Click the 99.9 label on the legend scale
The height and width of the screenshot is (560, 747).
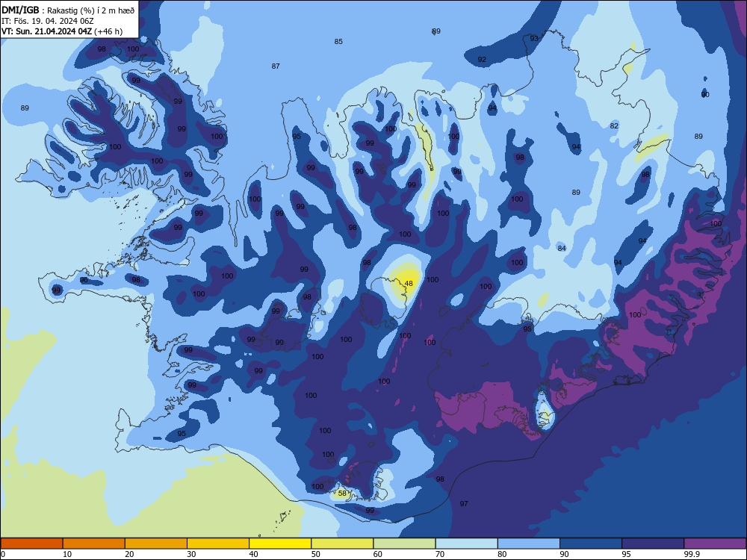coord(692,554)
